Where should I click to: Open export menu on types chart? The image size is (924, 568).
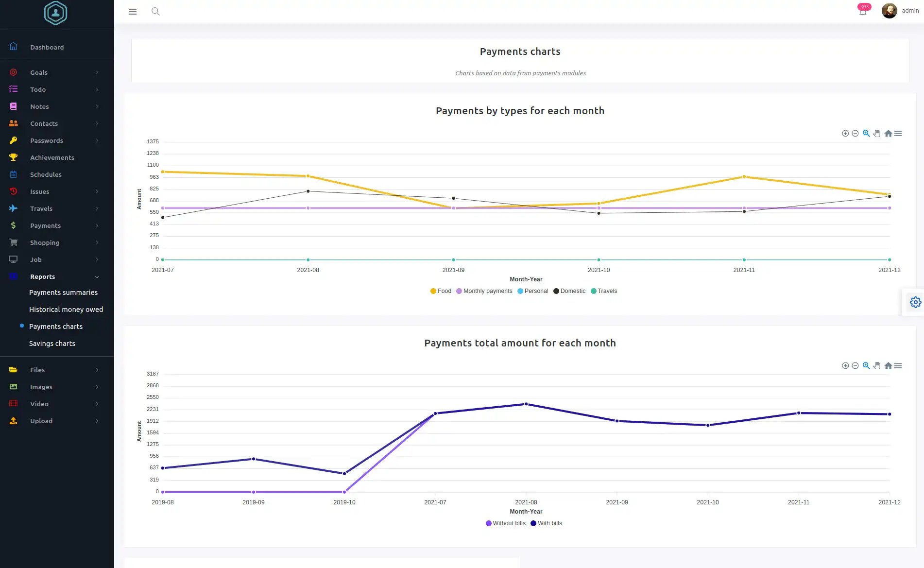898,134
